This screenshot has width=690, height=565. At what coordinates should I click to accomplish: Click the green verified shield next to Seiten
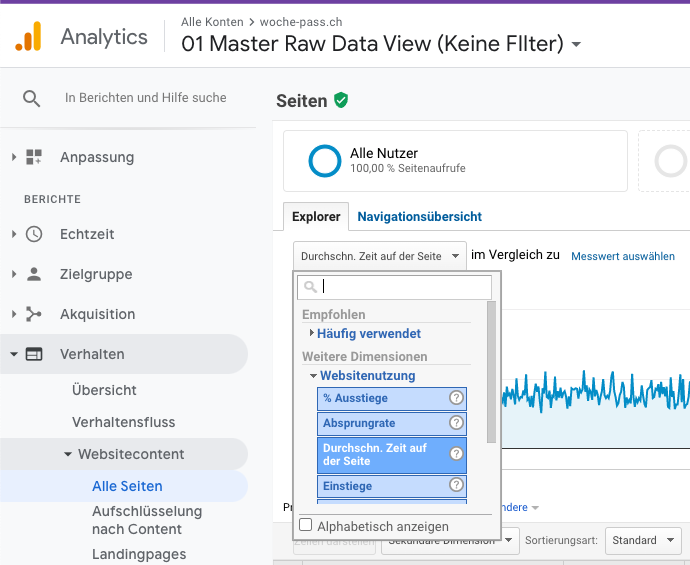pos(341,100)
